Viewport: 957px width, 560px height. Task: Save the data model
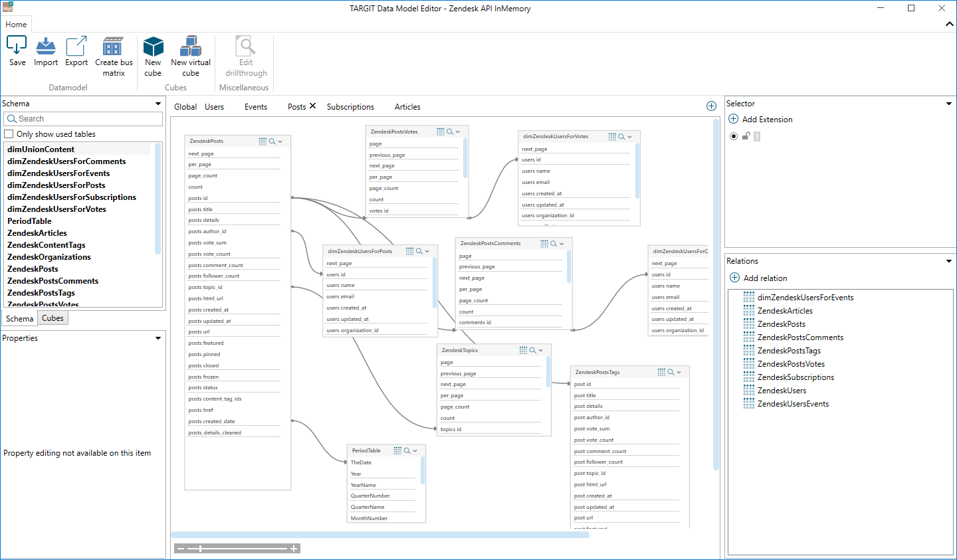pos(17,52)
